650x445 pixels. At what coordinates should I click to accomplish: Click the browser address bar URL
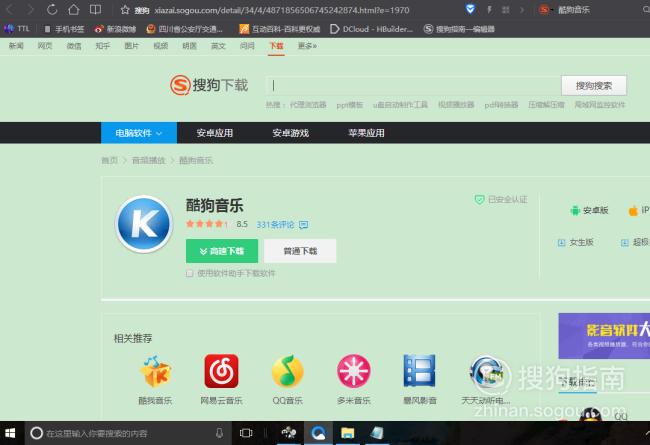pos(281,10)
